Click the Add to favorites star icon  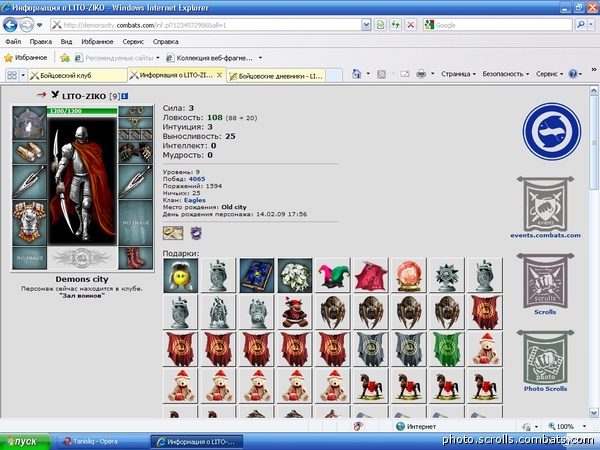click(x=65, y=58)
